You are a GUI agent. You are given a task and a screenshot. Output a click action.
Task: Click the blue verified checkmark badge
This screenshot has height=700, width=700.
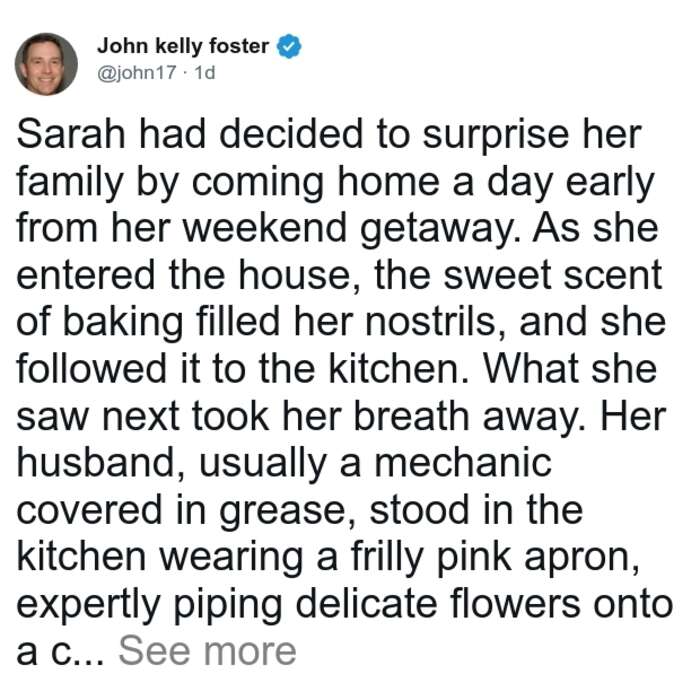click(289, 46)
